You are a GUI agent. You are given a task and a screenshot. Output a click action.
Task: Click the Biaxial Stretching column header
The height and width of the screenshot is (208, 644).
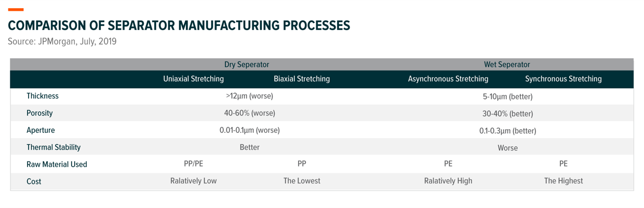(x=302, y=79)
